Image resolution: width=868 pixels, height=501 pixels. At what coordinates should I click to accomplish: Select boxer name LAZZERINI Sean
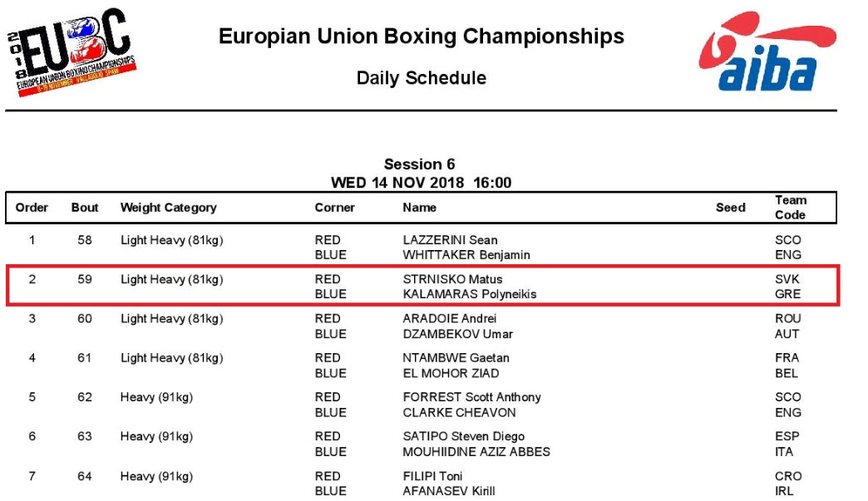tap(450, 240)
